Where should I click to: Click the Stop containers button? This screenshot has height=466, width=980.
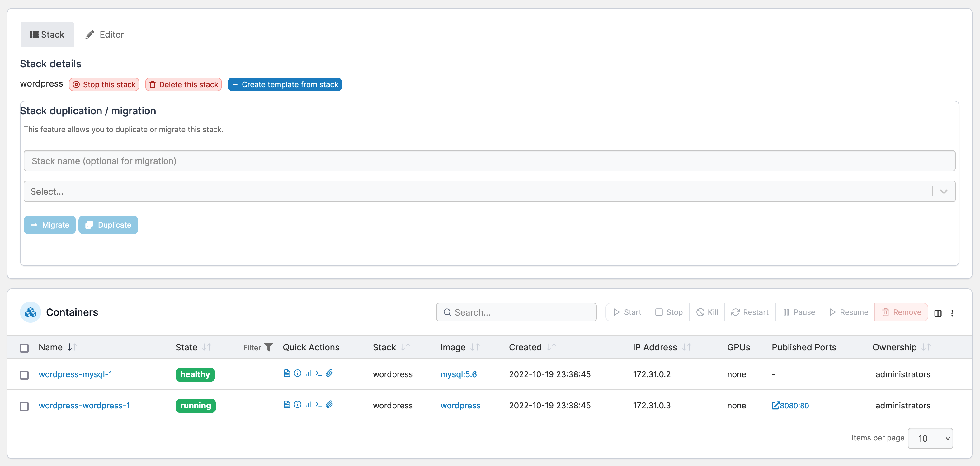click(x=669, y=312)
